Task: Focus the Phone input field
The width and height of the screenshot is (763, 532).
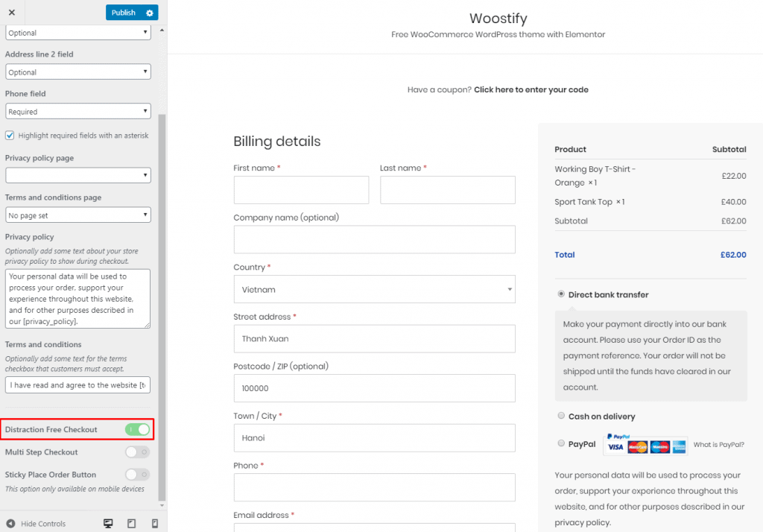Action: (374, 487)
